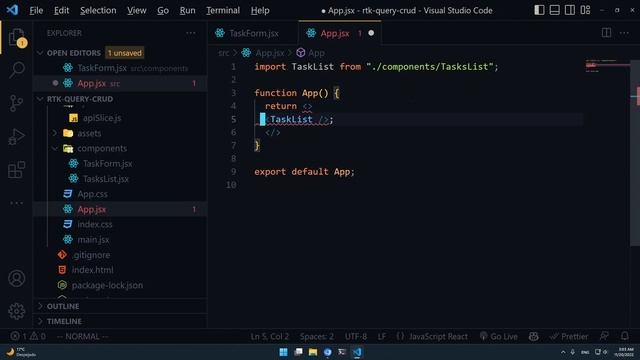Click Go Live in the status bar
Viewport: 640px width, 360px height.
499,336
